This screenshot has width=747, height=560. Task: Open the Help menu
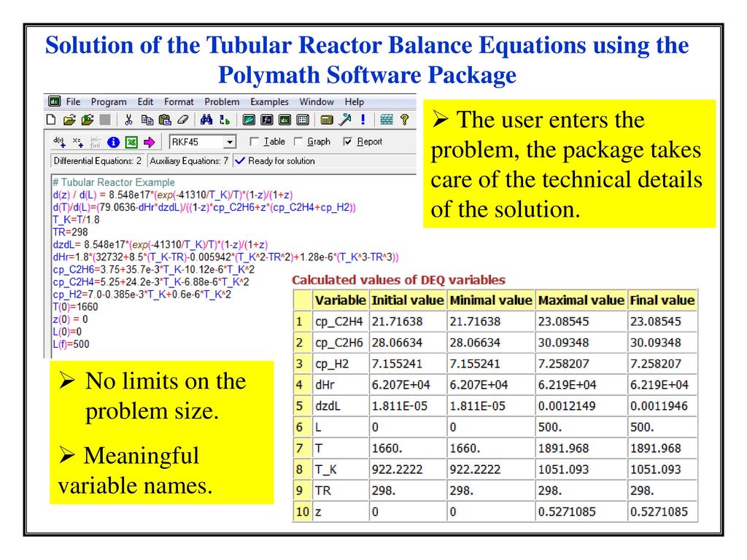[355, 101]
